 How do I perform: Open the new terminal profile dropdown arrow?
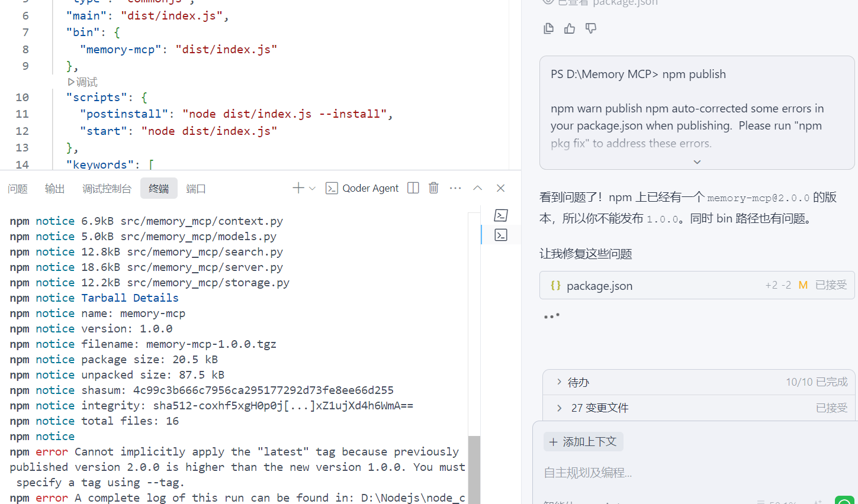tap(313, 189)
